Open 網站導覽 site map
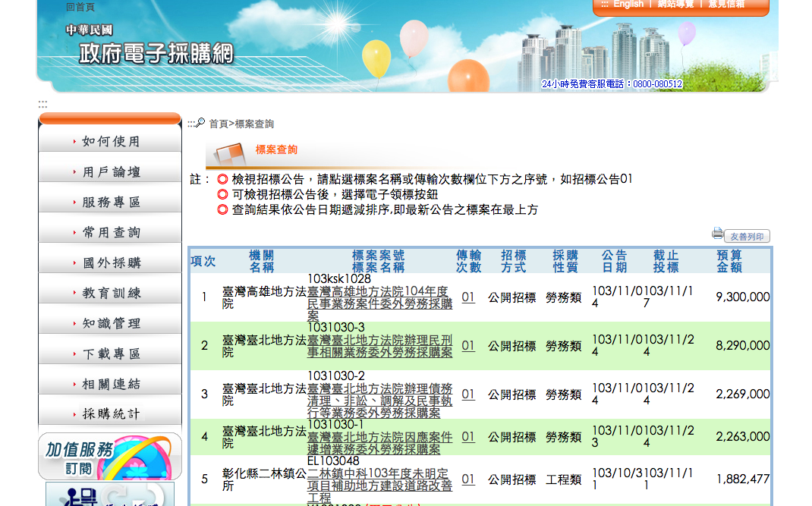812x506 pixels. tap(675, 4)
